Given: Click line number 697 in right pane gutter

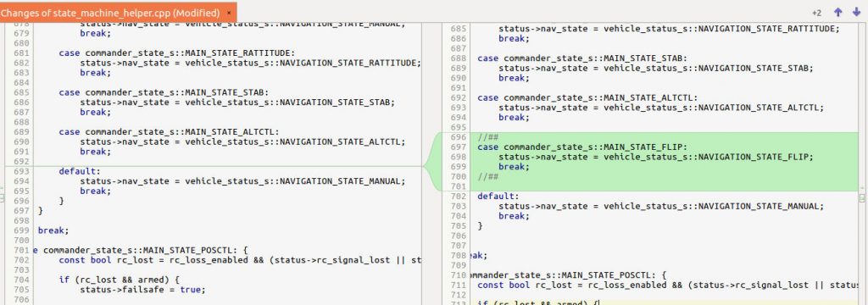Looking at the screenshot, I should point(459,147).
